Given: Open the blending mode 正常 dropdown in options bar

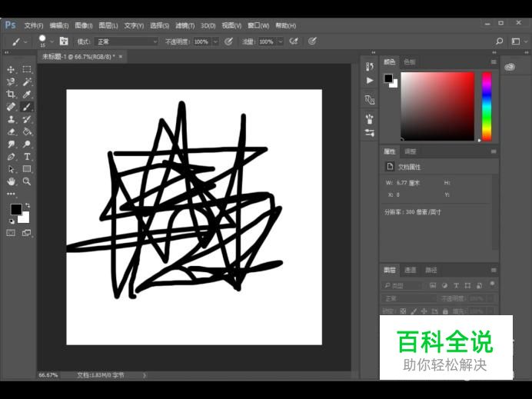Looking at the screenshot, I should point(126,42).
